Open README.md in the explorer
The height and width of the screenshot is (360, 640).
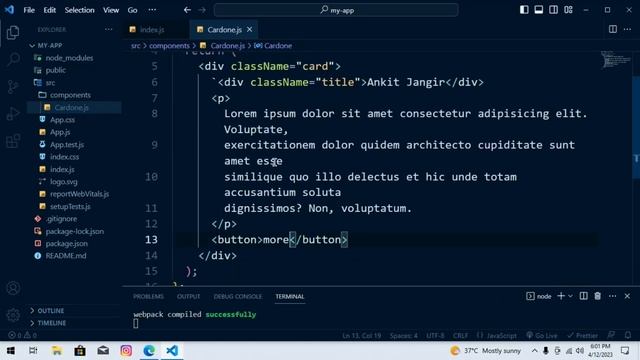pos(66,256)
